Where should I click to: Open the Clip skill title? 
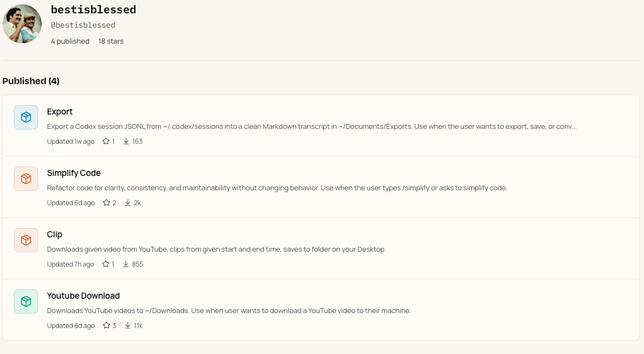pos(54,235)
